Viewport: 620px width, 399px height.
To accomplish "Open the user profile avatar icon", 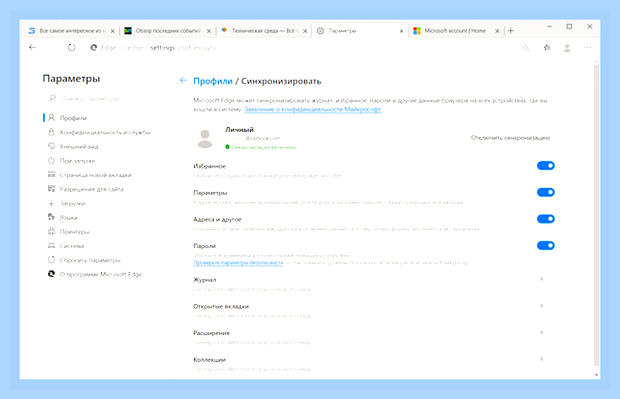I will click(567, 48).
